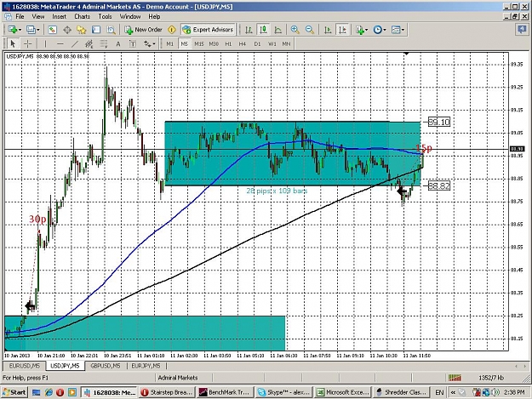The image size is (532, 399).
Task: Open Microsoft Excel taskbar window
Action: 341,392
